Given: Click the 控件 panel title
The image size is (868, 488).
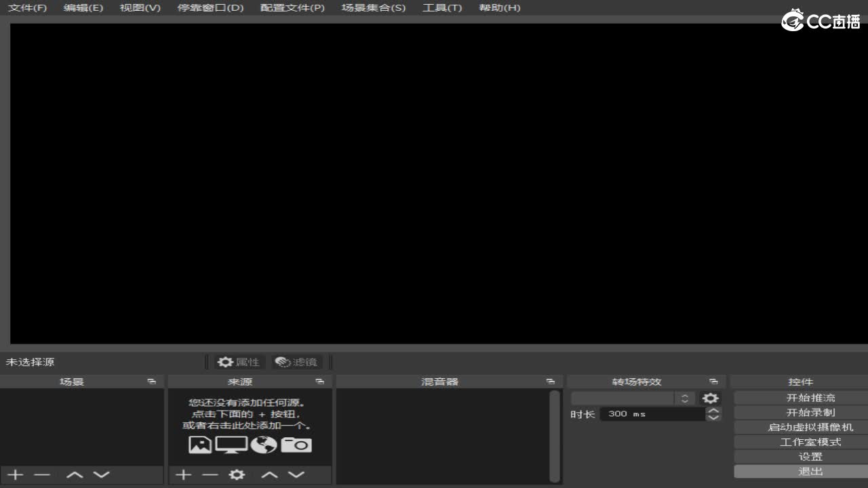Looking at the screenshot, I should (x=801, y=382).
